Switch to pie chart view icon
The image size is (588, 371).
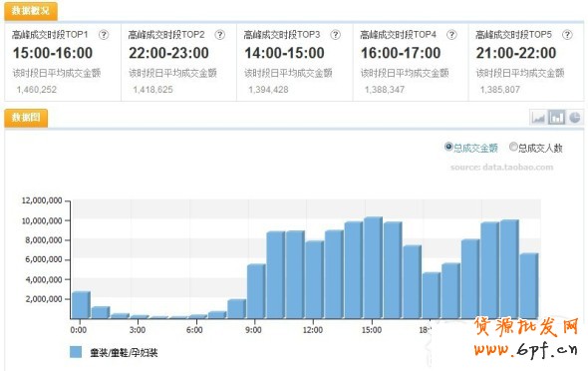coord(575,118)
